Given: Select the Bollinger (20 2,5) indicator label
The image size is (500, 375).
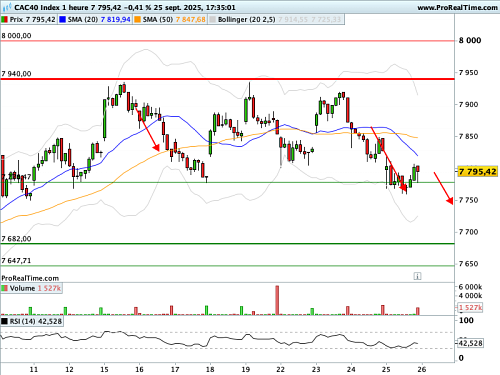Looking at the screenshot, I should tap(246, 20).
